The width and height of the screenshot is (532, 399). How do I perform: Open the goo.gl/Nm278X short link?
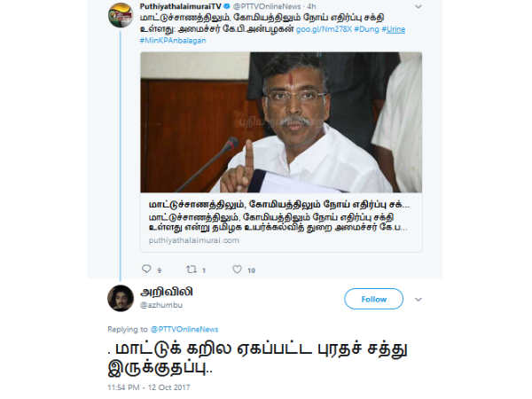click(x=324, y=29)
